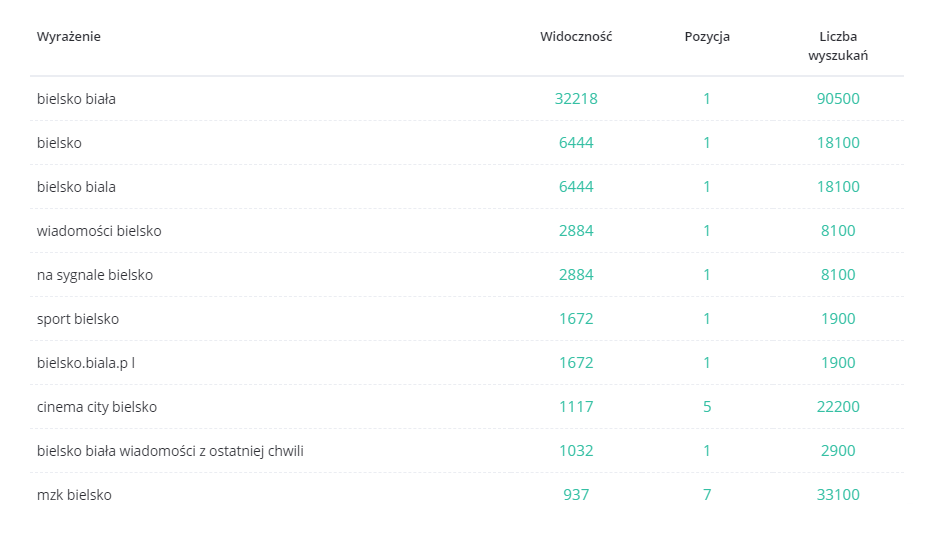
Task: Click visibility value 937
Action: click(x=576, y=495)
